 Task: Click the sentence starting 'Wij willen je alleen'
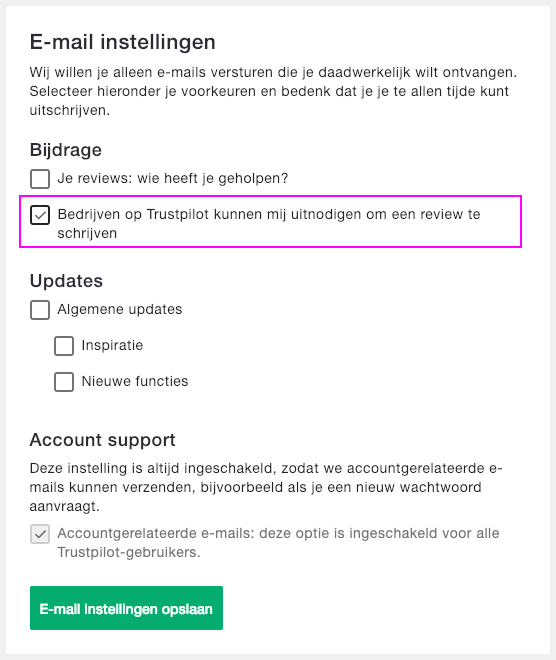click(273, 72)
